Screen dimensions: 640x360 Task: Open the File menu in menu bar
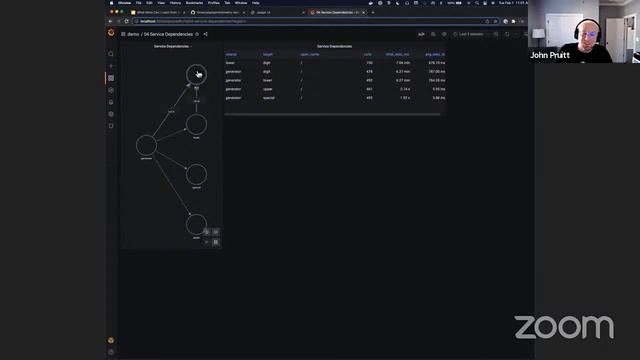138,3
